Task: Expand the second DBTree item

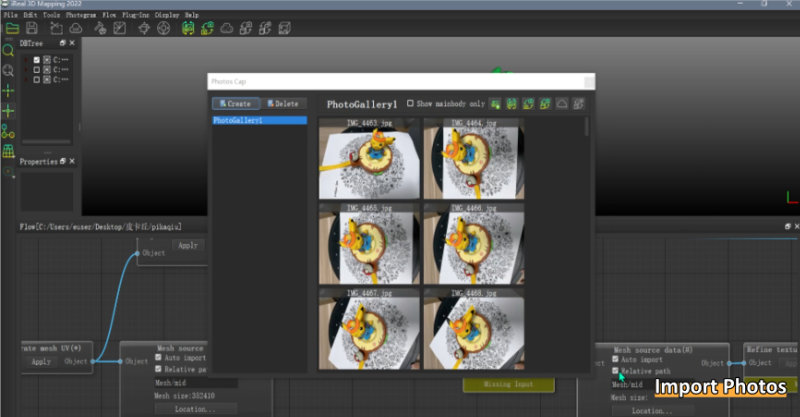Action: click(x=26, y=69)
